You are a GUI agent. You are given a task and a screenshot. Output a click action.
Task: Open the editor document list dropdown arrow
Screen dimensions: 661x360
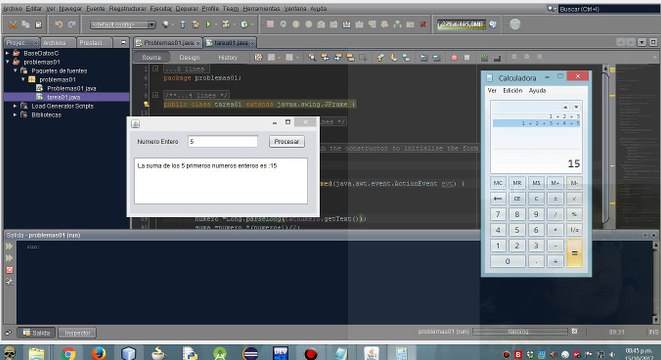click(642, 43)
